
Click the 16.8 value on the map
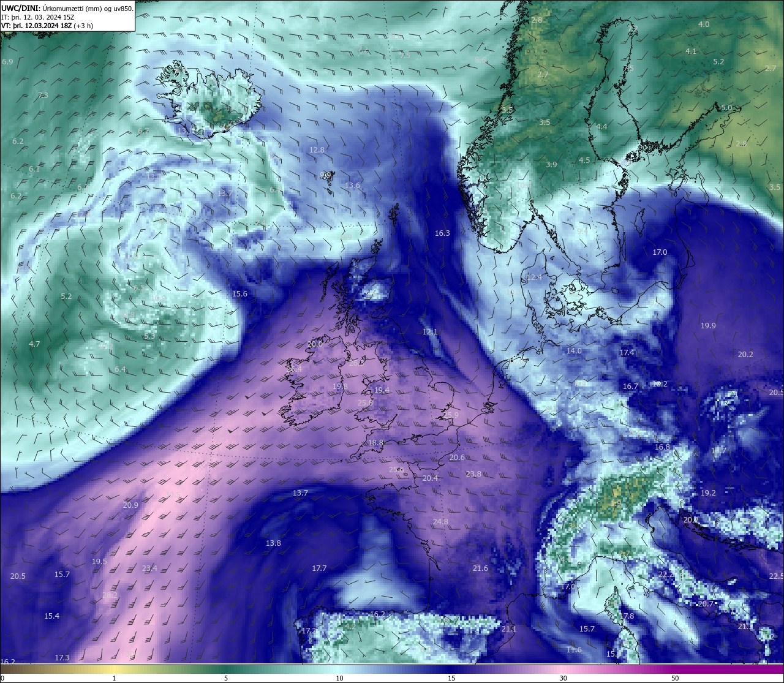[x=662, y=447]
